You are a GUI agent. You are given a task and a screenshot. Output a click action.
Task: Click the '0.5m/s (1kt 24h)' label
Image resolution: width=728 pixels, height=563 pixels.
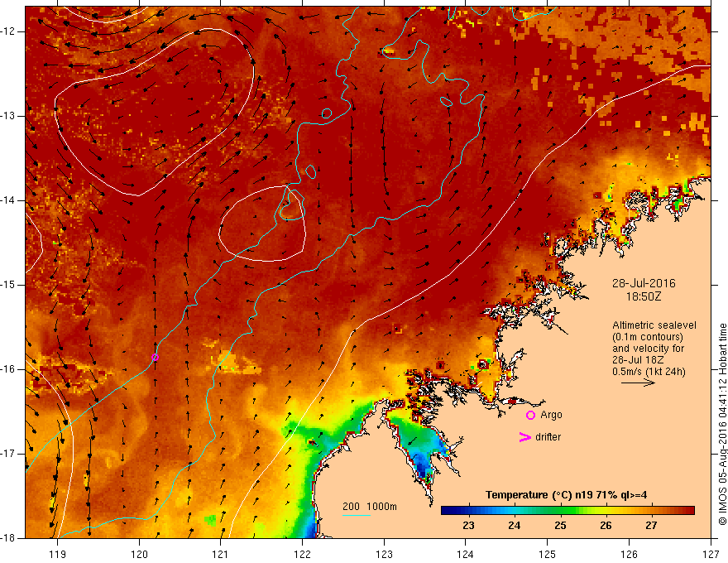649,372
